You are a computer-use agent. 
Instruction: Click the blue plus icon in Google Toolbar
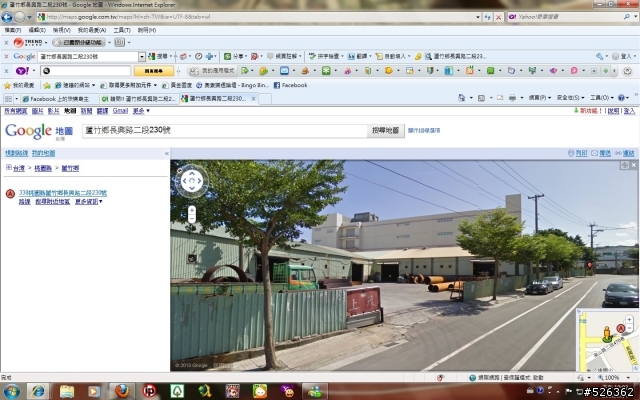point(209,56)
